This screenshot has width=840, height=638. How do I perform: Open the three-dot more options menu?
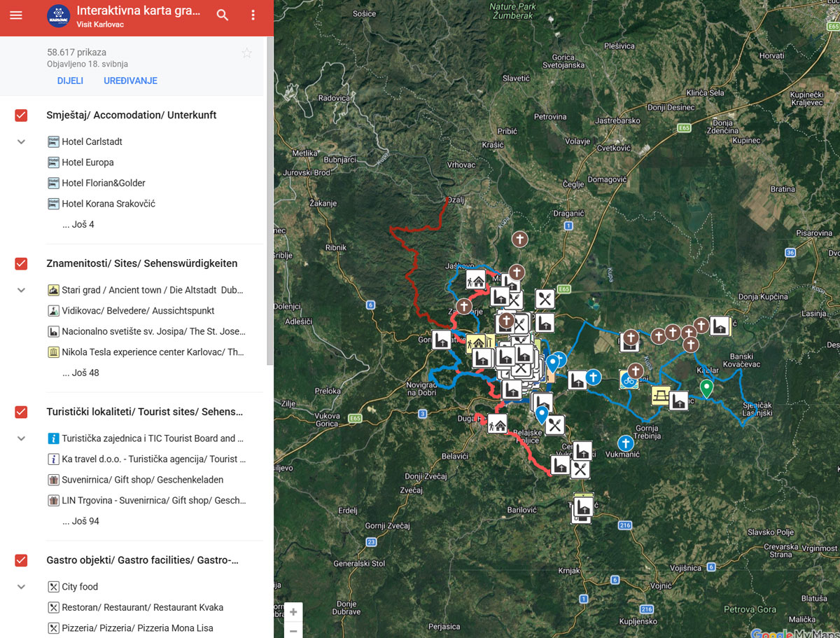click(253, 15)
